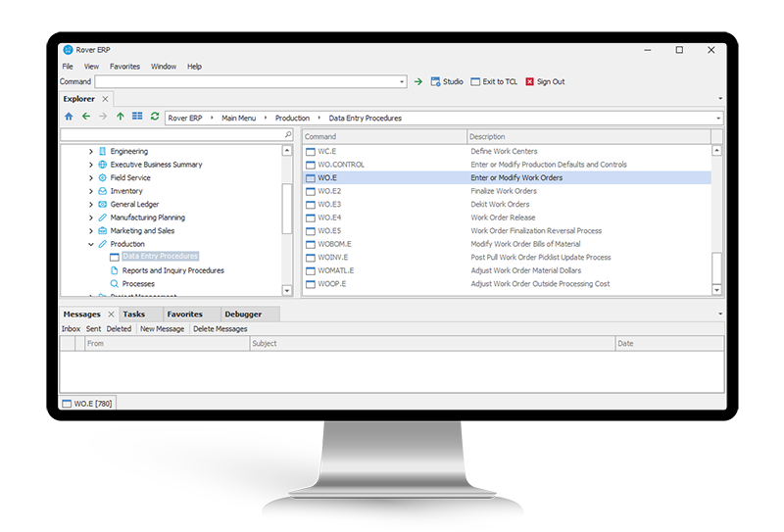Screen dimensions: 784x532
Task: Click the Marketing and Sales icon
Action: pos(103,230)
